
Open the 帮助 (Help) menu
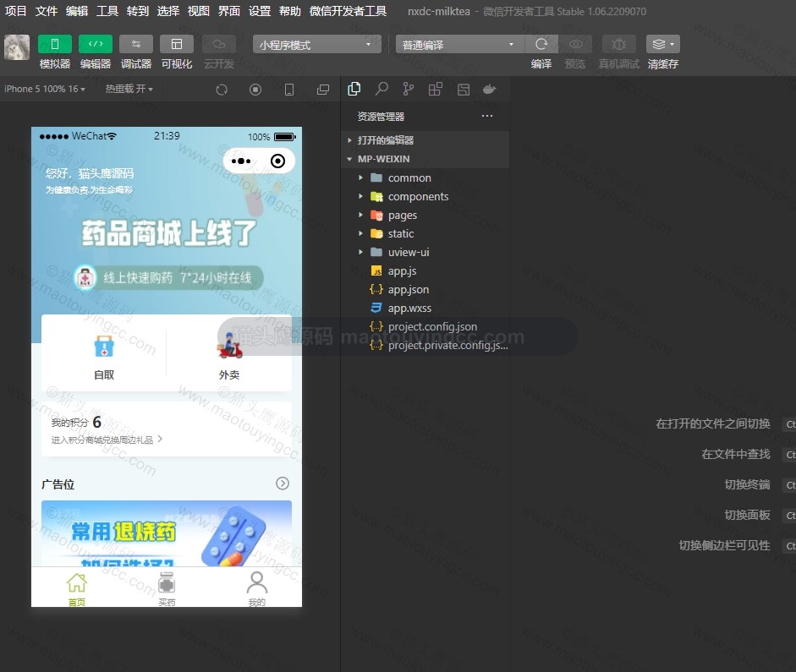tap(290, 11)
